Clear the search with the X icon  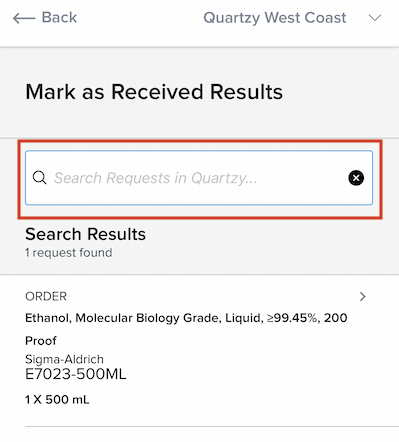point(356,178)
